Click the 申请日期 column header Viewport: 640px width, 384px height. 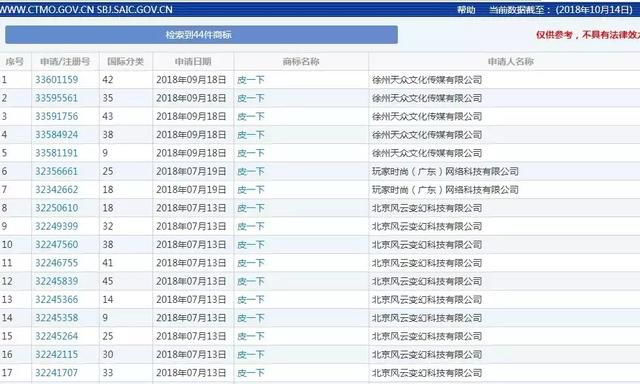193,62
